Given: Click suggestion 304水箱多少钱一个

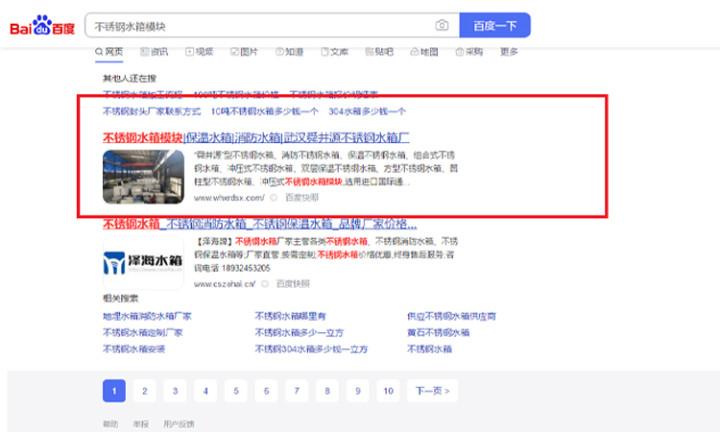Looking at the screenshot, I should coord(367,112).
